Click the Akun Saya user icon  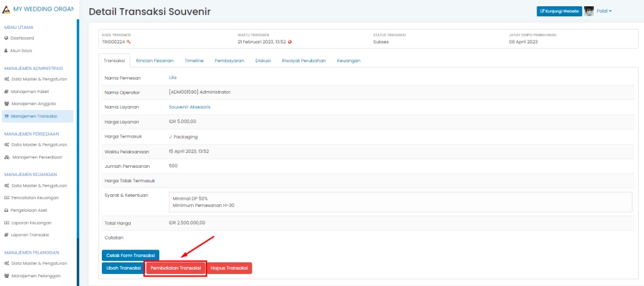[6, 50]
